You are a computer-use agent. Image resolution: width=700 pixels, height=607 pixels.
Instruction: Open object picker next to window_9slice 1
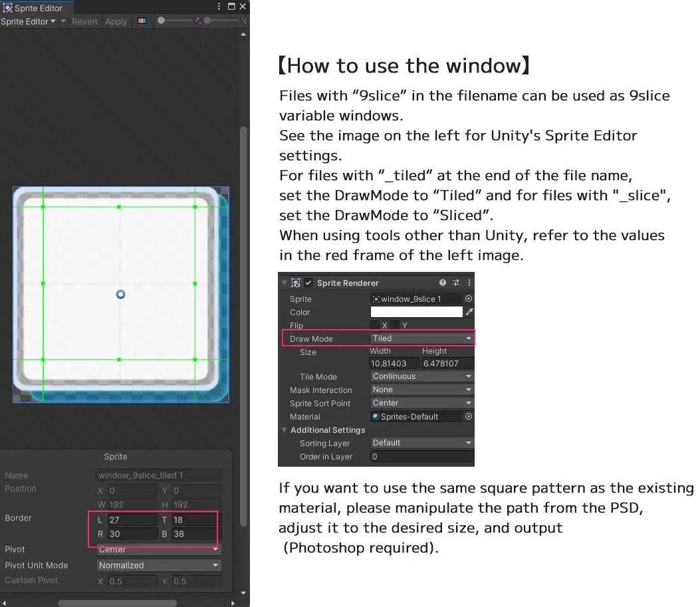[469, 299]
